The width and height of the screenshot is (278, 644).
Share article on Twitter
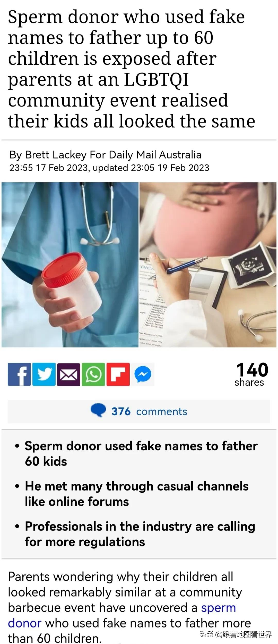44,374
